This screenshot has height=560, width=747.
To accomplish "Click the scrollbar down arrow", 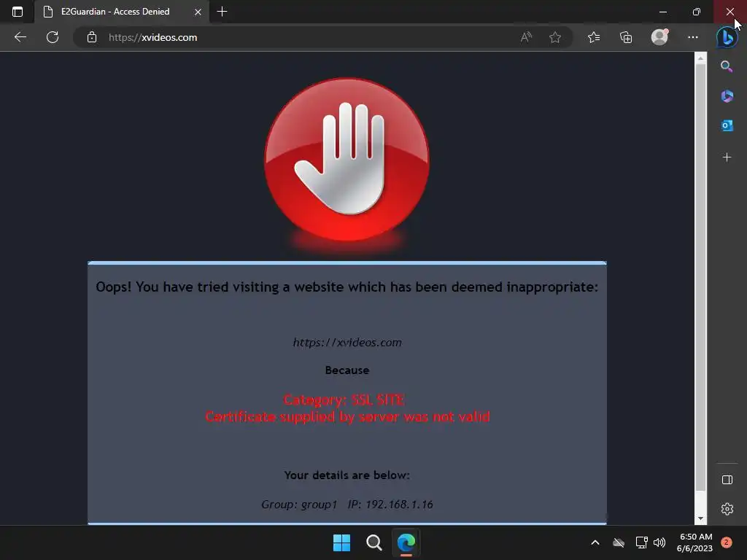I will tap(700, 518).
